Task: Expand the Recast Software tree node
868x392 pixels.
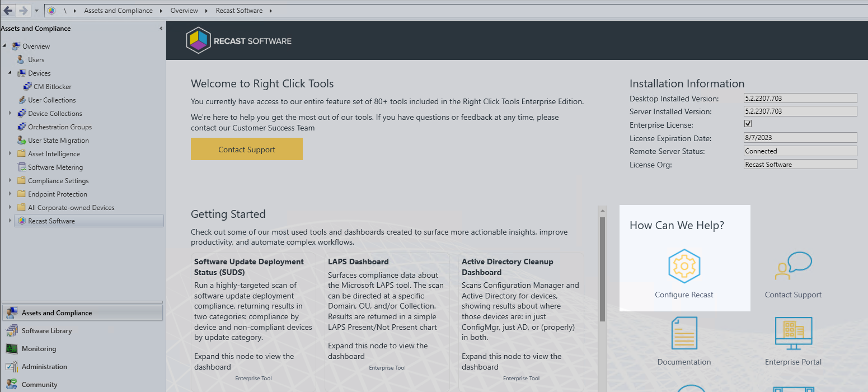Action: 10,221
